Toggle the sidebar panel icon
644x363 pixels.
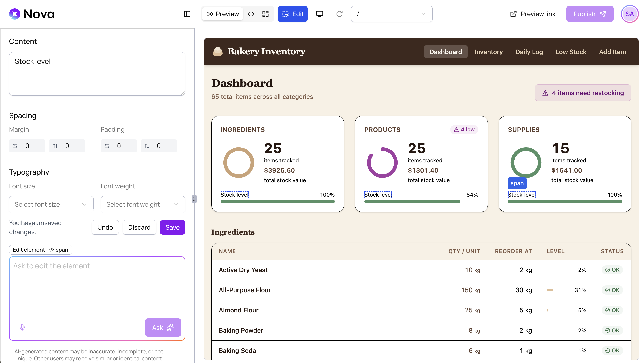click(x=187, y=14)
